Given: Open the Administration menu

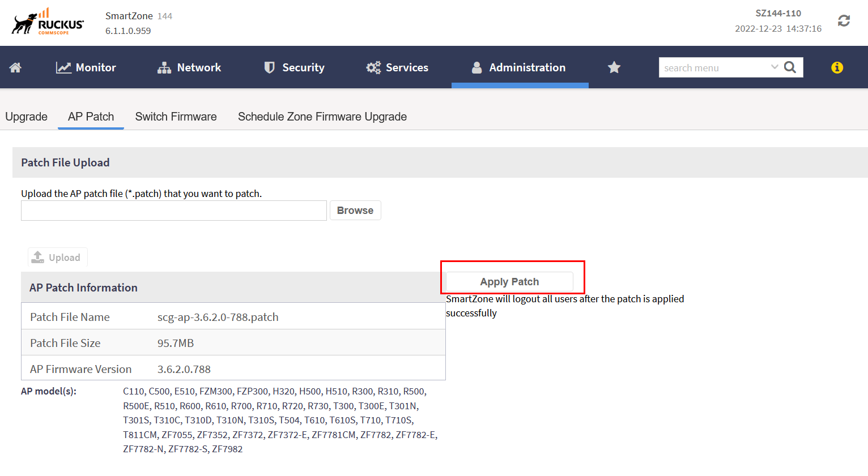Looking at the screenshot, I should 519,67.
